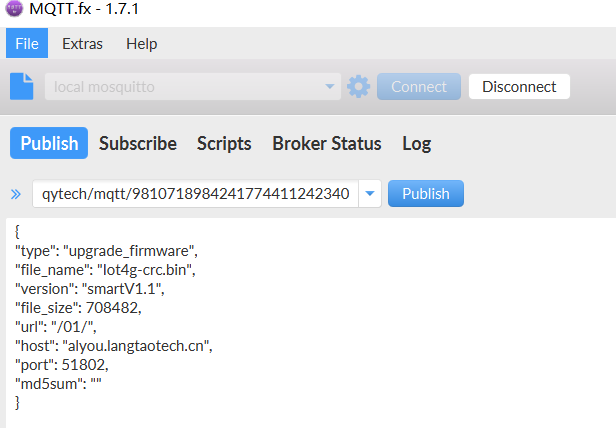Click the "type": "upgrade_firmware" payload line
This screenshot has width=616, height=428.
click(x=106, y=251)
